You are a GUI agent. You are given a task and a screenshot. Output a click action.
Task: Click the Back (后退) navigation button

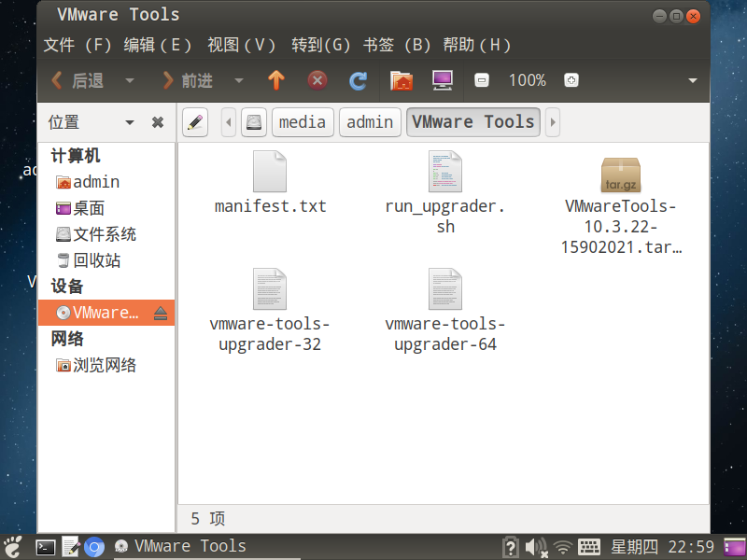78,80
